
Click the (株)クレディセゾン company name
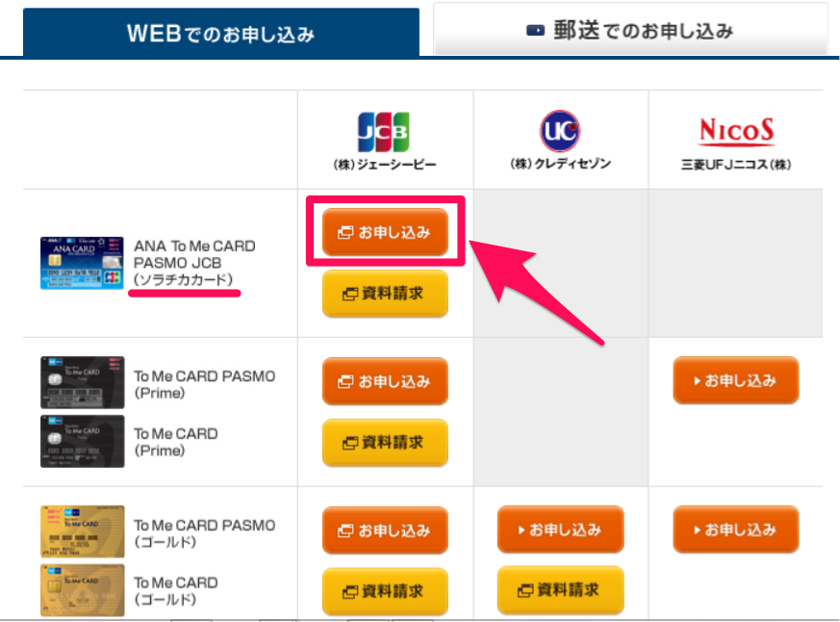pyautogui.click(x=560, y=163)
